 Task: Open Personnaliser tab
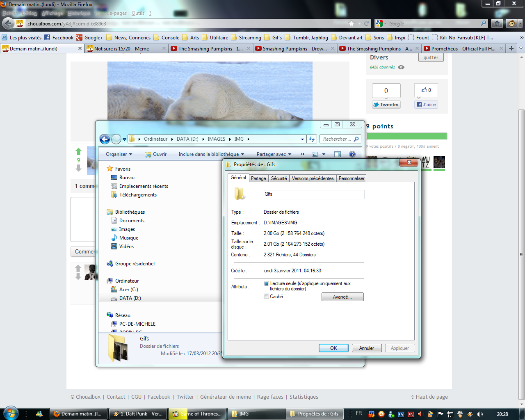pos(352,178)
